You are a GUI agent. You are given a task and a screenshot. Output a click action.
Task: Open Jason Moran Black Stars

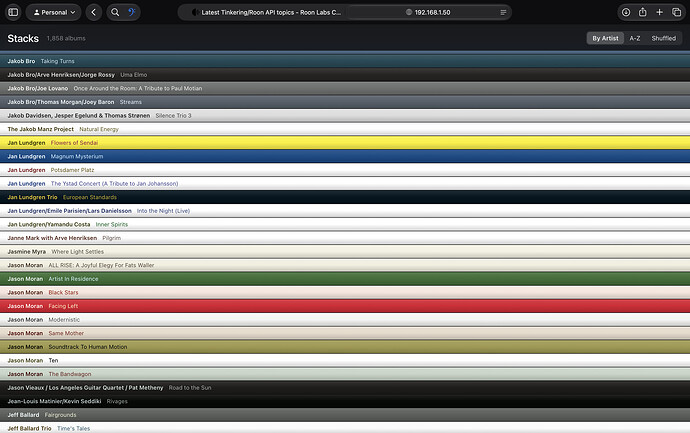(x=345, y=293)
